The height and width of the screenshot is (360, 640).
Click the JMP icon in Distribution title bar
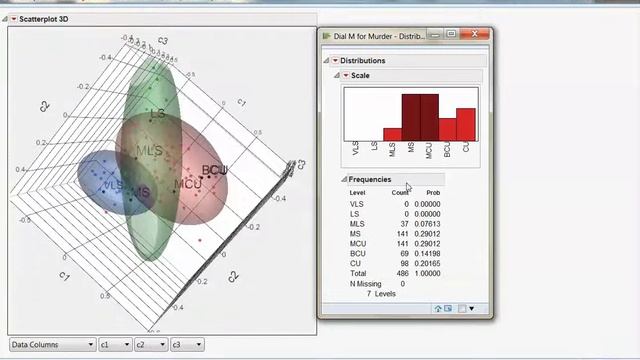point(327,36)
